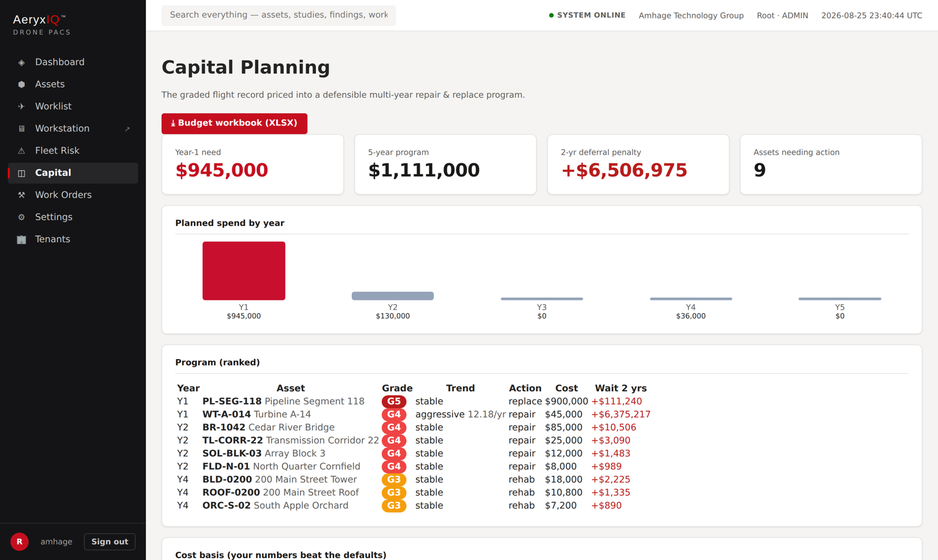Select the red Y1 spend bar

(x=244, y=271)
